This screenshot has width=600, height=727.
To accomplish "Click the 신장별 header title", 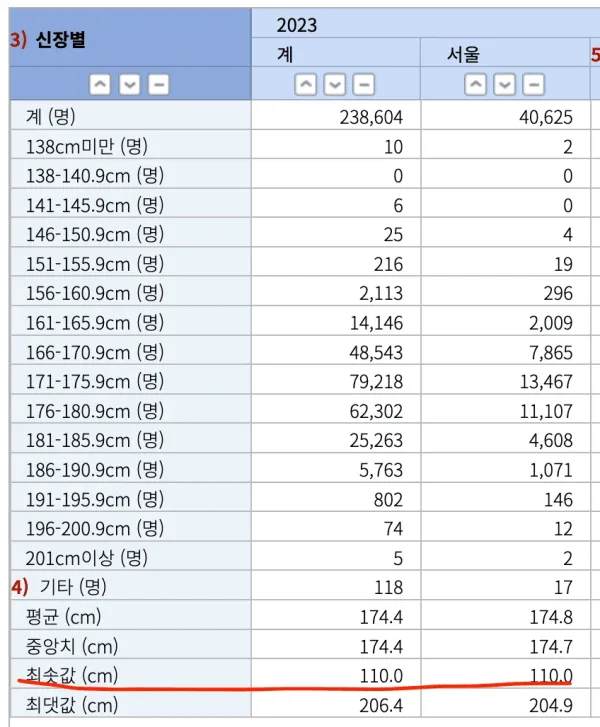I will 61,39.
